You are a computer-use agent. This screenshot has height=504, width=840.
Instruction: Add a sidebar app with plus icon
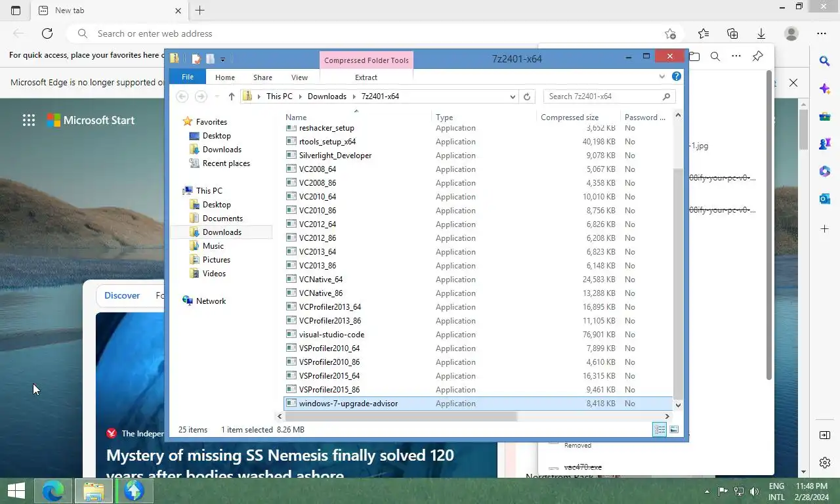pyautogui.click(x=825, y=229)
